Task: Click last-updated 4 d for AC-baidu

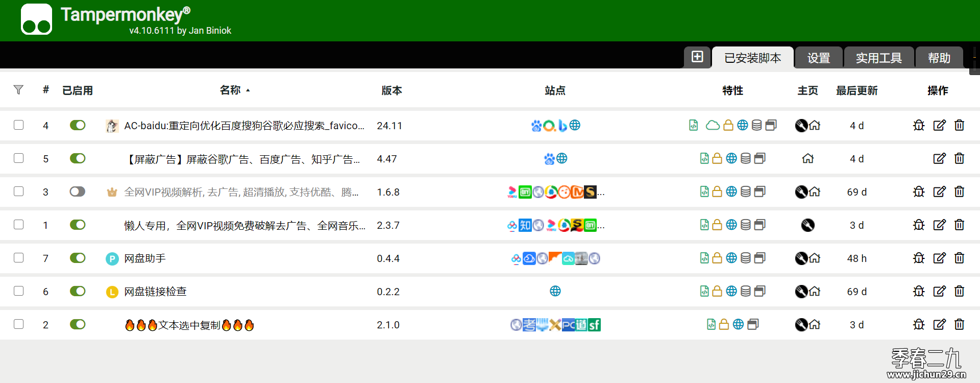Action: click(x=857, y=126)
